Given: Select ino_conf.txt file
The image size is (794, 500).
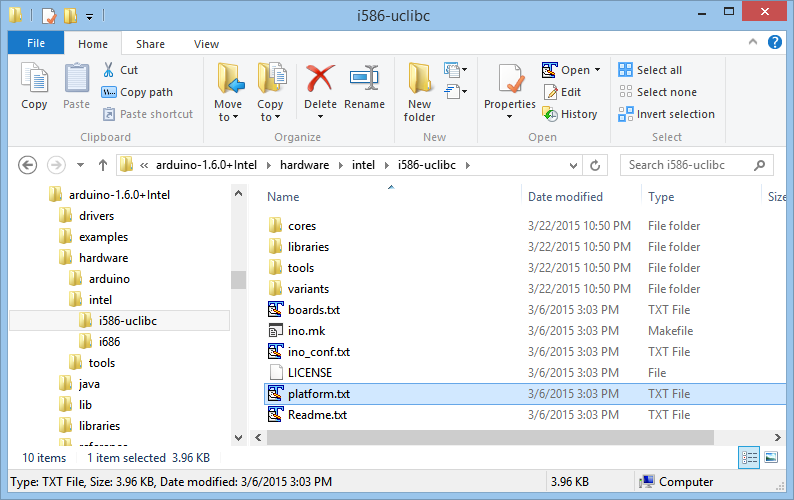Looking at the screenshot, I should (x=319, y=352).
